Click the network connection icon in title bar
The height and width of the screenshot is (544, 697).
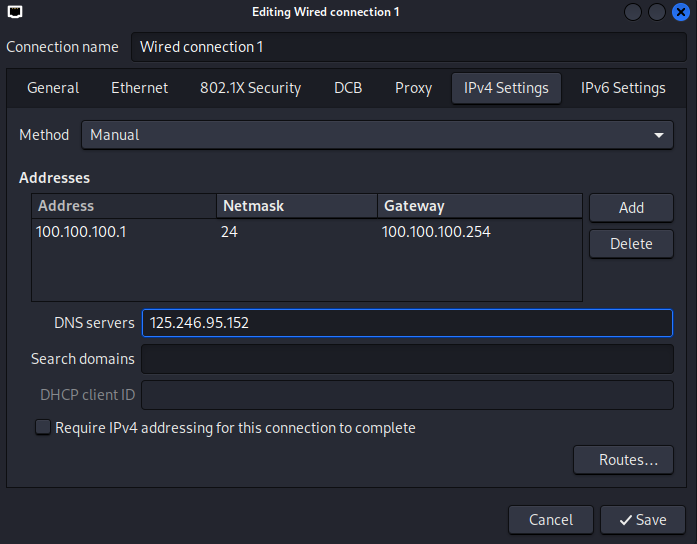pyautogui.click(x=15, y=12)
